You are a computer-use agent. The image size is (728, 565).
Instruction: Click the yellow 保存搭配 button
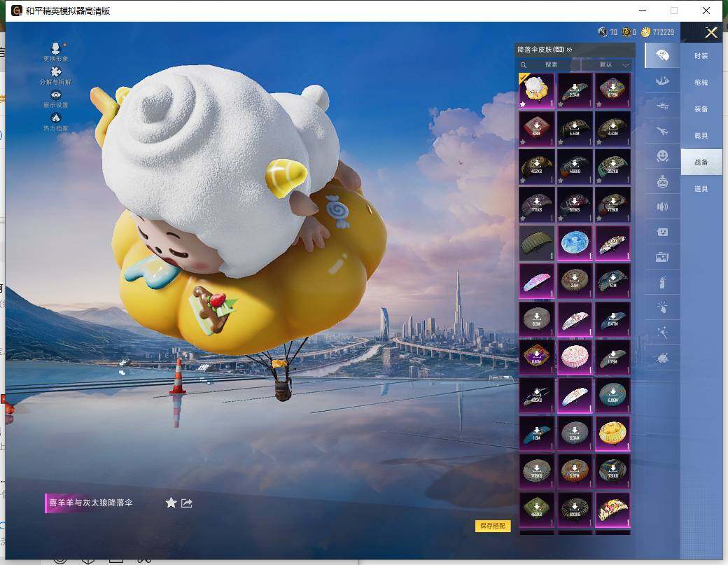tap(493, 526)
